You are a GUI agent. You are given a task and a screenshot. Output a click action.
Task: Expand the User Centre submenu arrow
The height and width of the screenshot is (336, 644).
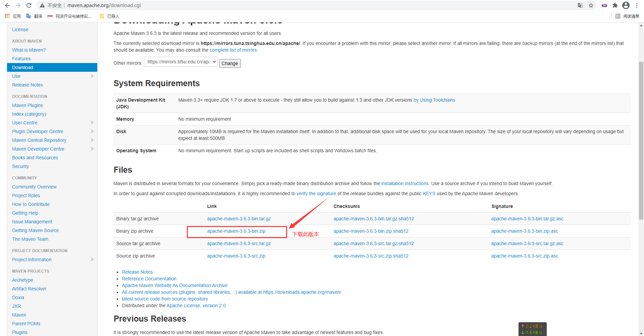coord(92,123)
